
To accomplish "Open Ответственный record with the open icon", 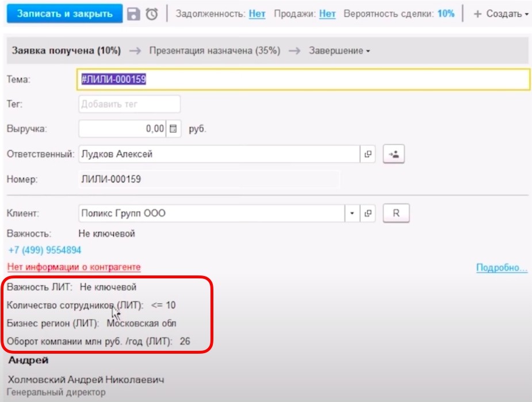I will [x=368, y=154].
